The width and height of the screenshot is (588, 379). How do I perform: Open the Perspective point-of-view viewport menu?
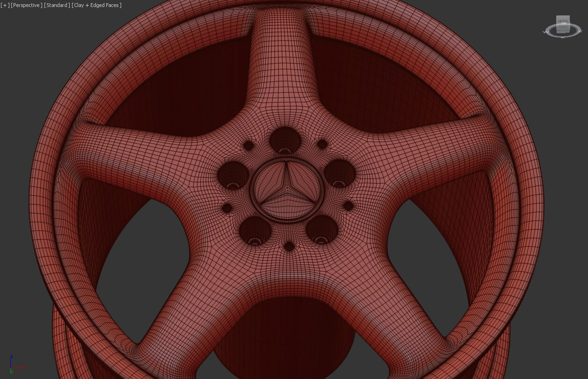point(27,5)
